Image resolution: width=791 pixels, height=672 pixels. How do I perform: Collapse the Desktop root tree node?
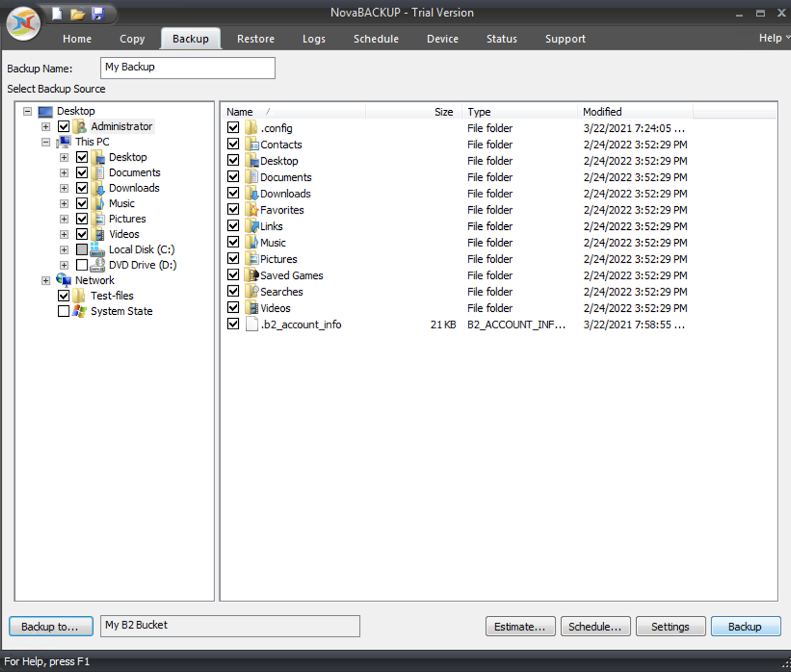[x=28, y=111]
